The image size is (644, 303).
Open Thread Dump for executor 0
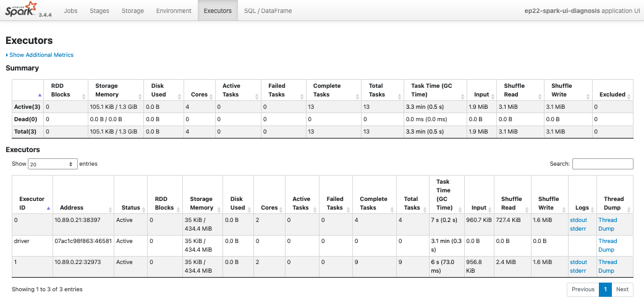click(x=608, y=224)
